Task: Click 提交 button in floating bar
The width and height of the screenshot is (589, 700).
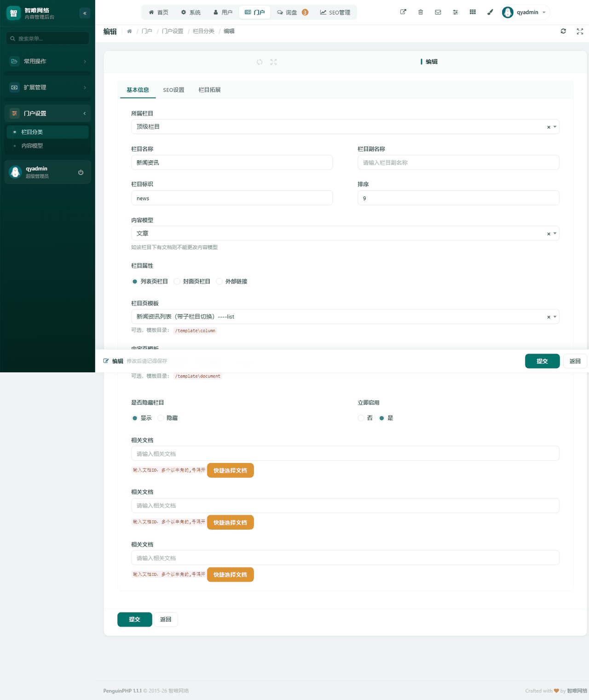Action: point(542,361)
